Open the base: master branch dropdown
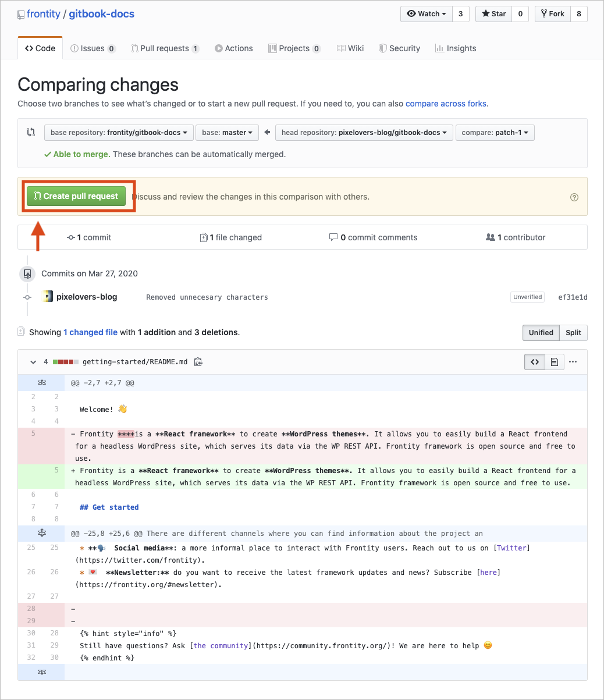 [227, 132]
